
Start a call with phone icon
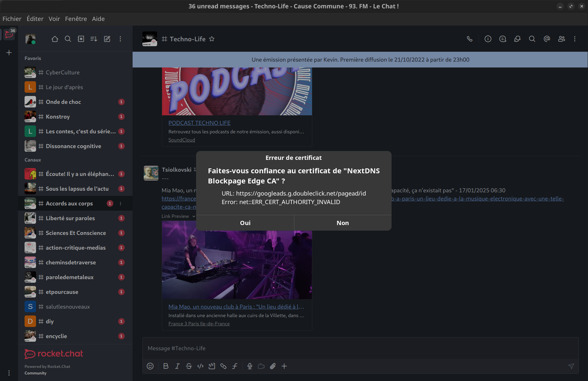469,39
